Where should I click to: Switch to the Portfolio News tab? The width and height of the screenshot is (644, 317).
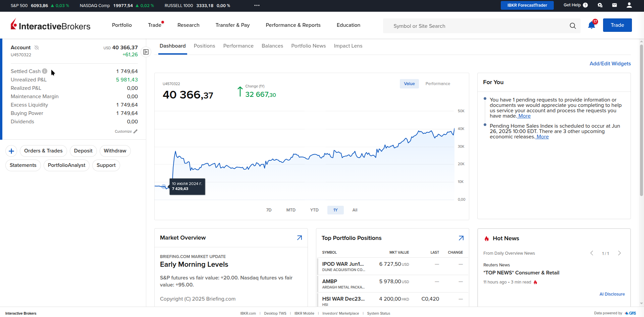tap(309, 46)
